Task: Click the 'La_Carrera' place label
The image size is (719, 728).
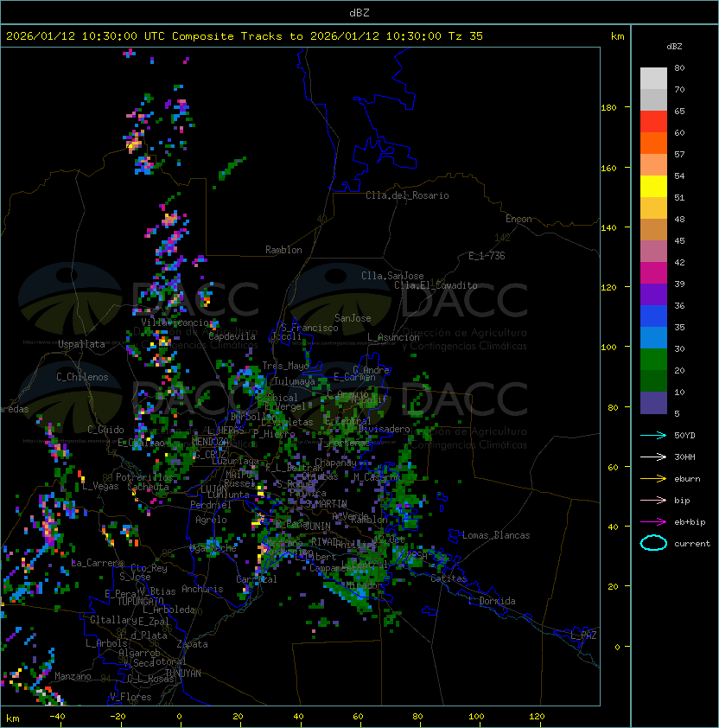Action: pyautogui.click(x=98, y=563)
